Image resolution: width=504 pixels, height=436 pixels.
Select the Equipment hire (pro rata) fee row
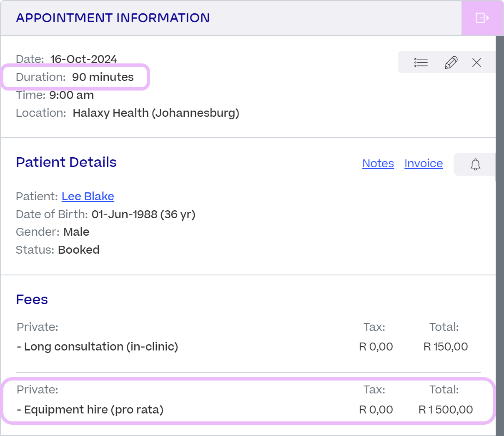point(248,401)
